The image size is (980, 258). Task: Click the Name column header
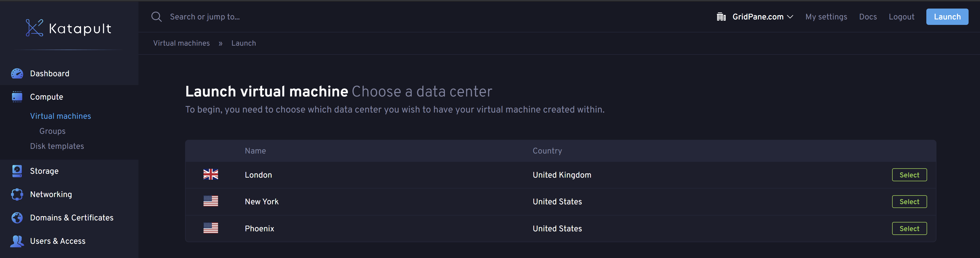click(x=255, y=151)
